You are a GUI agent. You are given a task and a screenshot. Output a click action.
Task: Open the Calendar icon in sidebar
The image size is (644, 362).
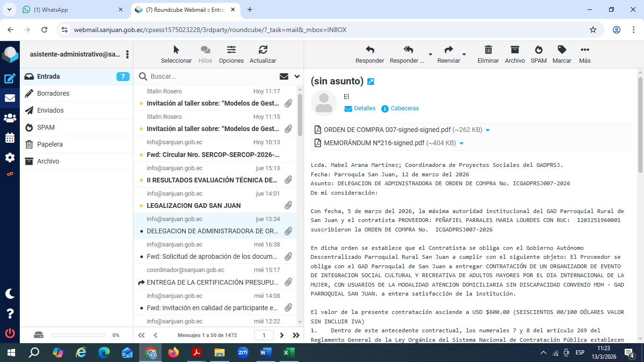click(10, 138)
